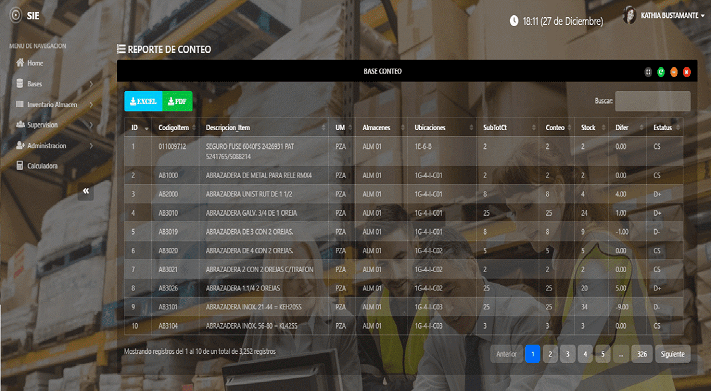This screenshot has width=711, height=391.
Task: Click the Inventario Almacen grid icon
Action: coord(19,104)
